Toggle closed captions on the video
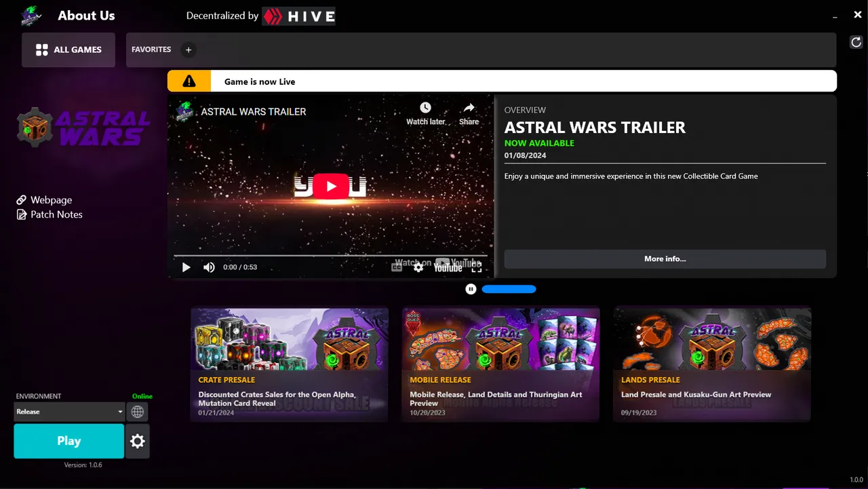868x489 pixels. 397,267
